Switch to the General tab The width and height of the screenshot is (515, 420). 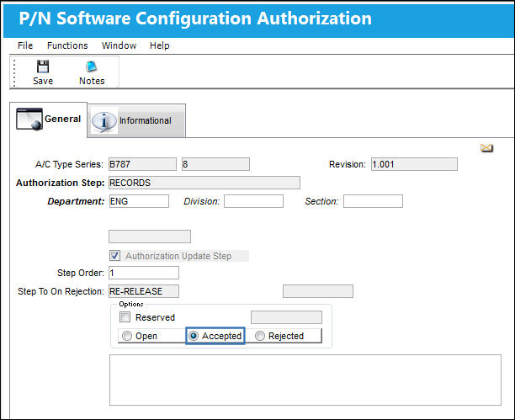point(49,120)
